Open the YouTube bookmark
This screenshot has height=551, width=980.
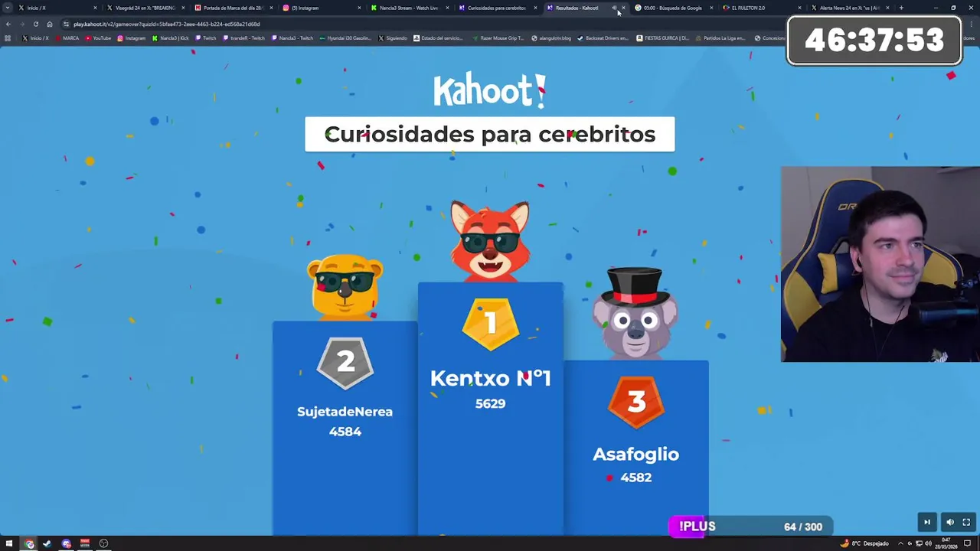pos(98,38)
